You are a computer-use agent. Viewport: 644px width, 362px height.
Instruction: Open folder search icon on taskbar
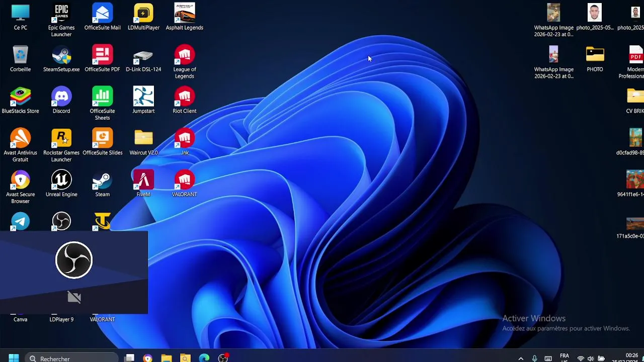tap(185, 358)
